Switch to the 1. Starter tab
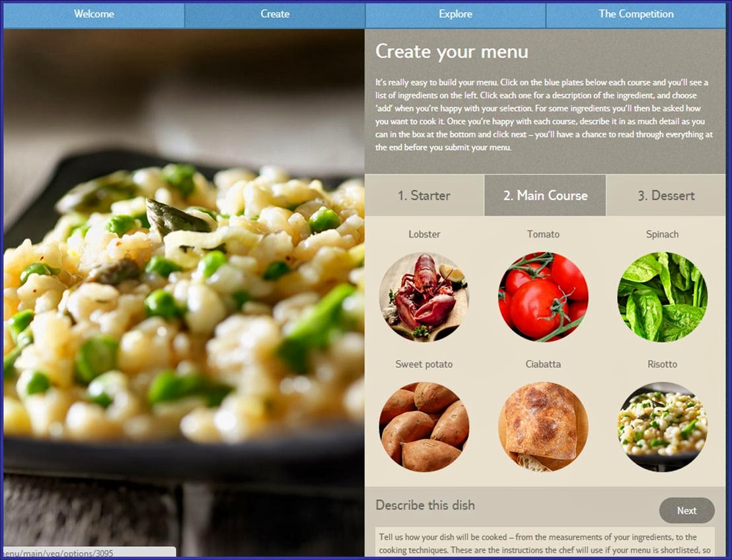Image resolution: width=732 pixels, height=560 pixels. [x=424, y=195]
